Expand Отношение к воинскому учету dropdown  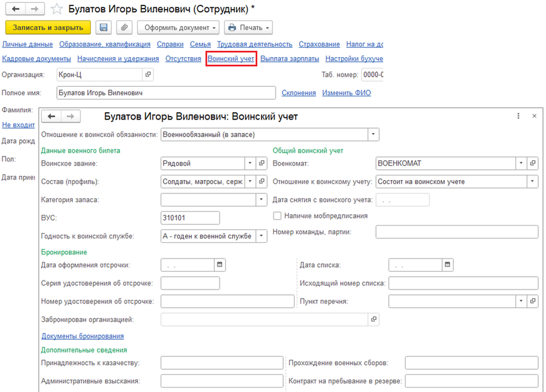point(533,181)
